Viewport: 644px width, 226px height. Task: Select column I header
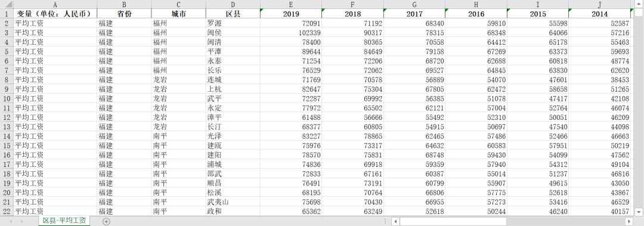click(x=538, y=5)
